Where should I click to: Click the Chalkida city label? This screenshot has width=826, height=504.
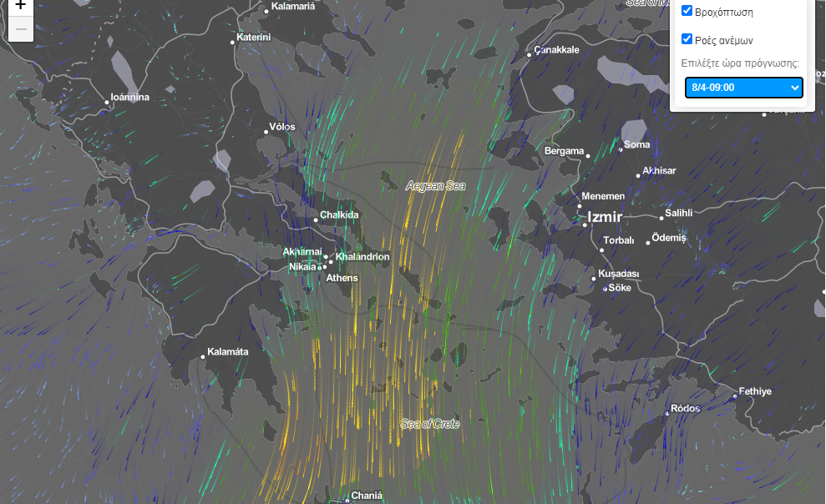coord(339,214)
